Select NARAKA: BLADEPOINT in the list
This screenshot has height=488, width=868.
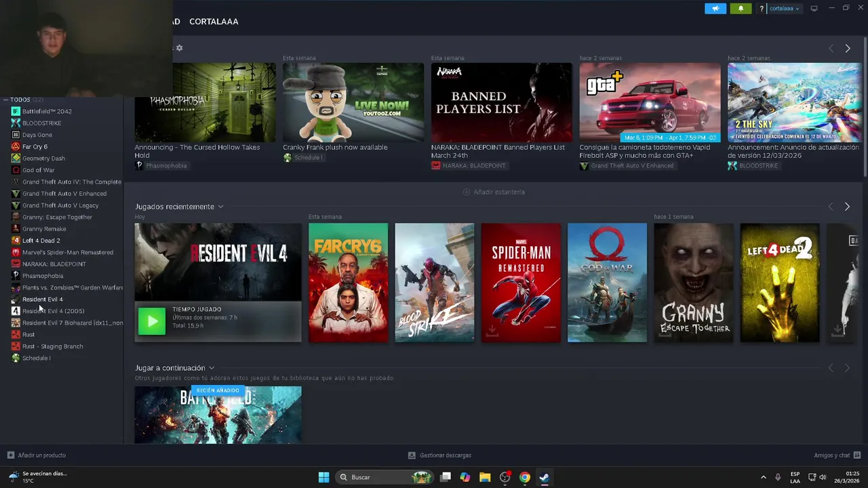54,264
